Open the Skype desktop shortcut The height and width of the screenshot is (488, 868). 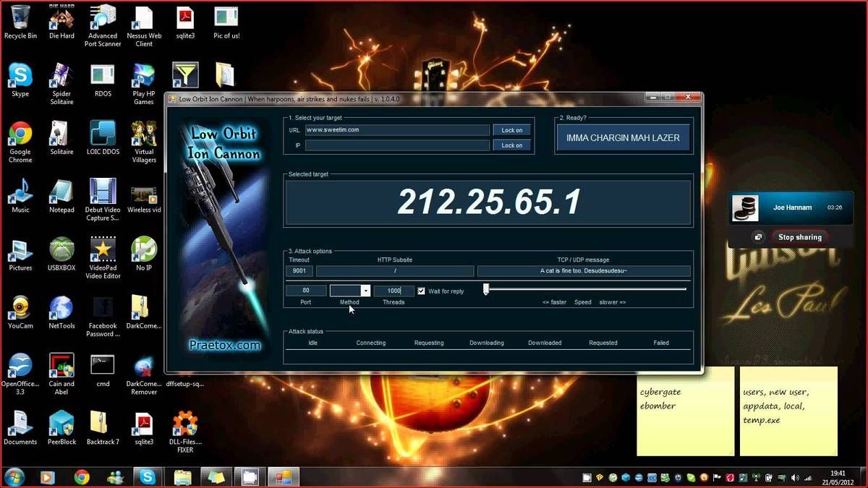tap(20, 80)
